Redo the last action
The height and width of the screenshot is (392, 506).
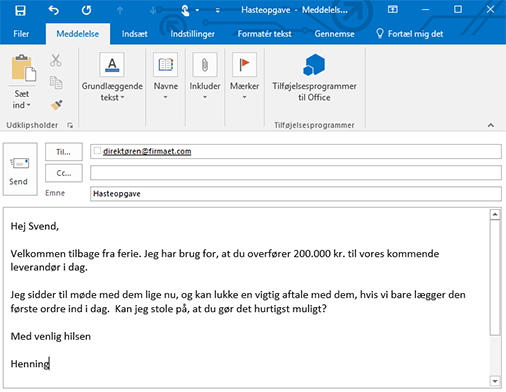click(x=86, y=10)
